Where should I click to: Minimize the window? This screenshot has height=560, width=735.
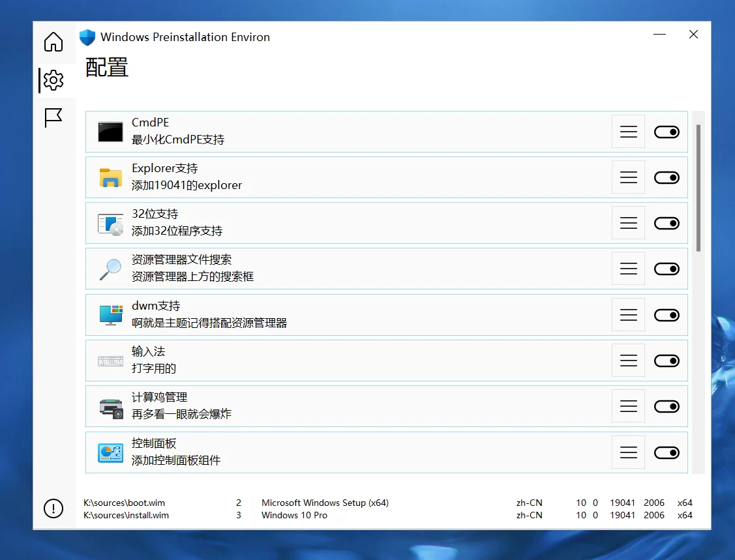coord(659,35)
